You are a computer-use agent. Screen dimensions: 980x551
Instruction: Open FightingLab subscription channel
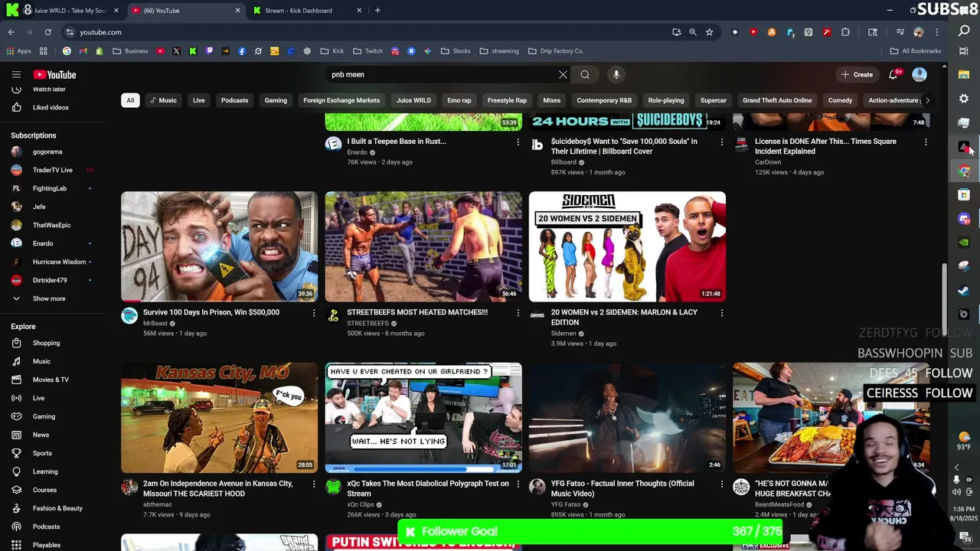point(50,188)
